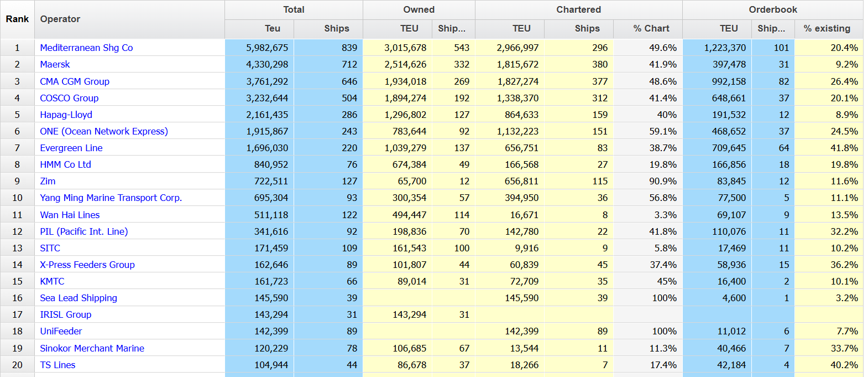This screenshot has width=868, height=377.
Task: Select the orderbook TEU cell 110,076
Action: [x=717, y=231]
